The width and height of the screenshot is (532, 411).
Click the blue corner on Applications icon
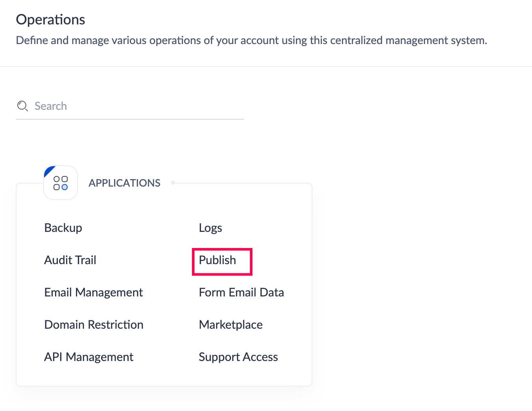pyautogui.click(x=48, y=170)
